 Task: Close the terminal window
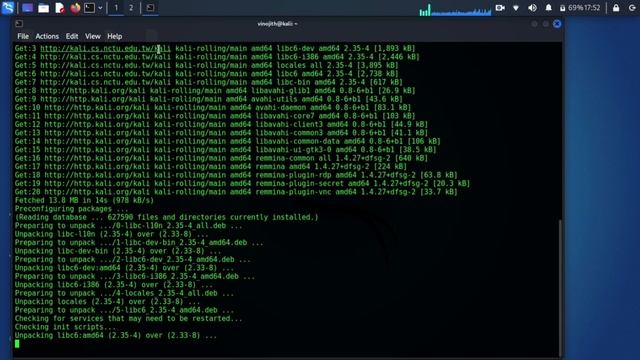[557, 24]
